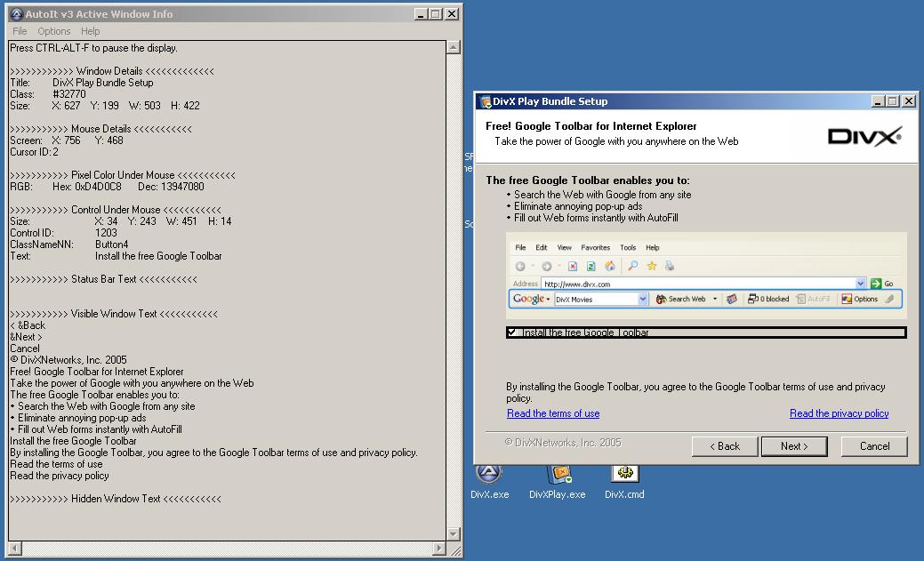Screen dimensions: 924x561
Task: Click the Favorites star icon in the toolbar preview
Action: click(652, 266)
